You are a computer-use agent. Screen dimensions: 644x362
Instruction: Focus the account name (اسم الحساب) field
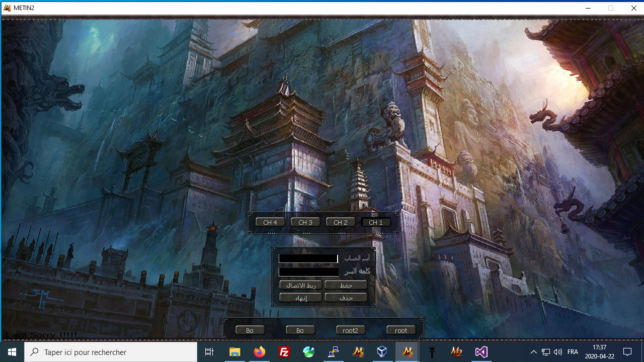(308, 258)
